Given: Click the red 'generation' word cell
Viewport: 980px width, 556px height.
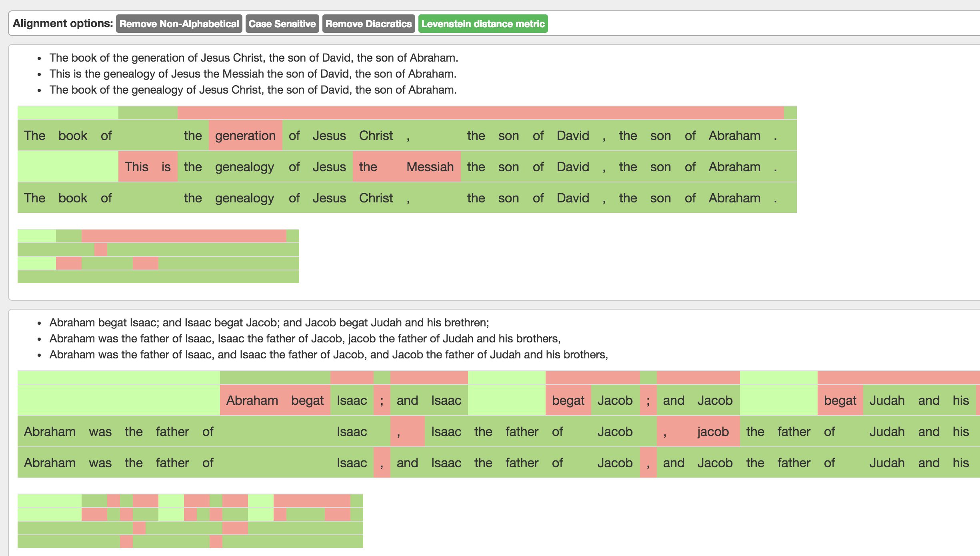Looking at the screenshot, I should pos(245,136).
